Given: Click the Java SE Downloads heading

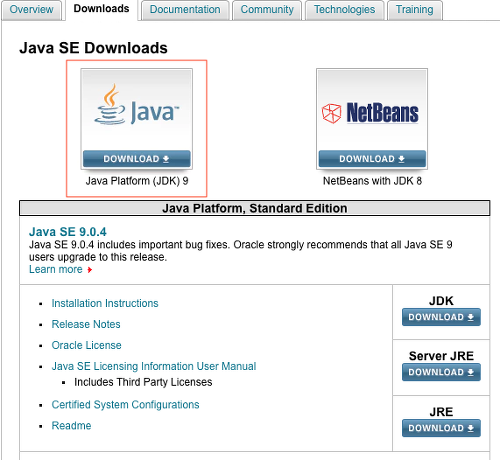Looking at the screenshot, I should pos(93,48).
